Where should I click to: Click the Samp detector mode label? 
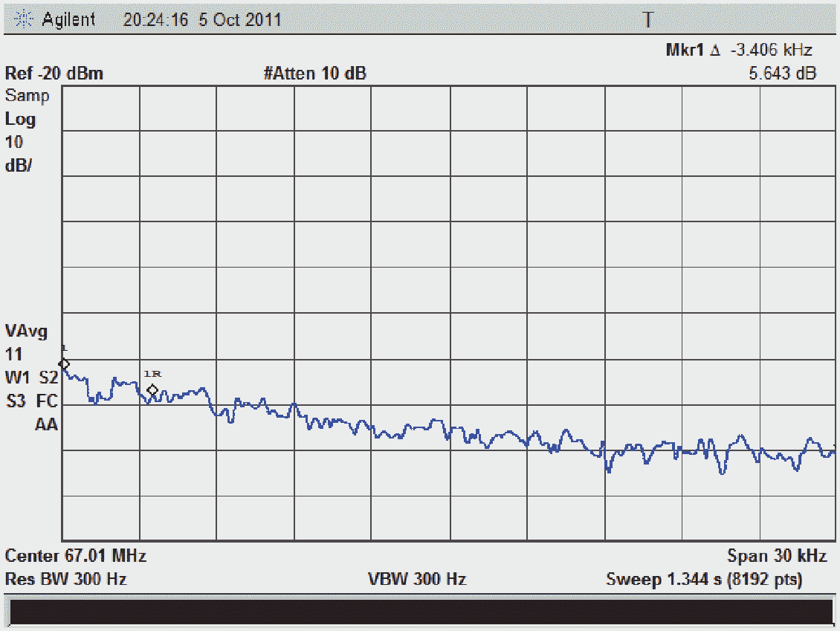pos(28,96)
